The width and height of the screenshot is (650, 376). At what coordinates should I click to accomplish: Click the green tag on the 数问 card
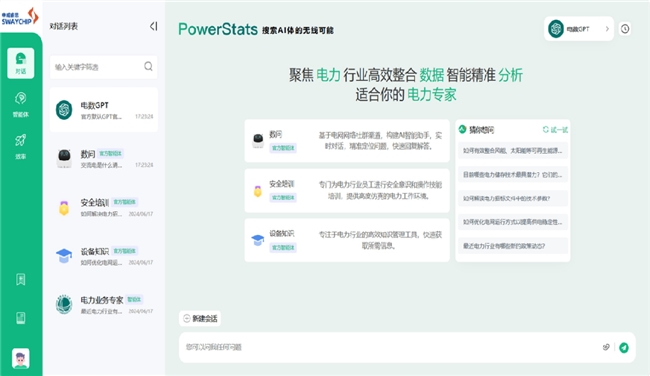coord(283,148)
